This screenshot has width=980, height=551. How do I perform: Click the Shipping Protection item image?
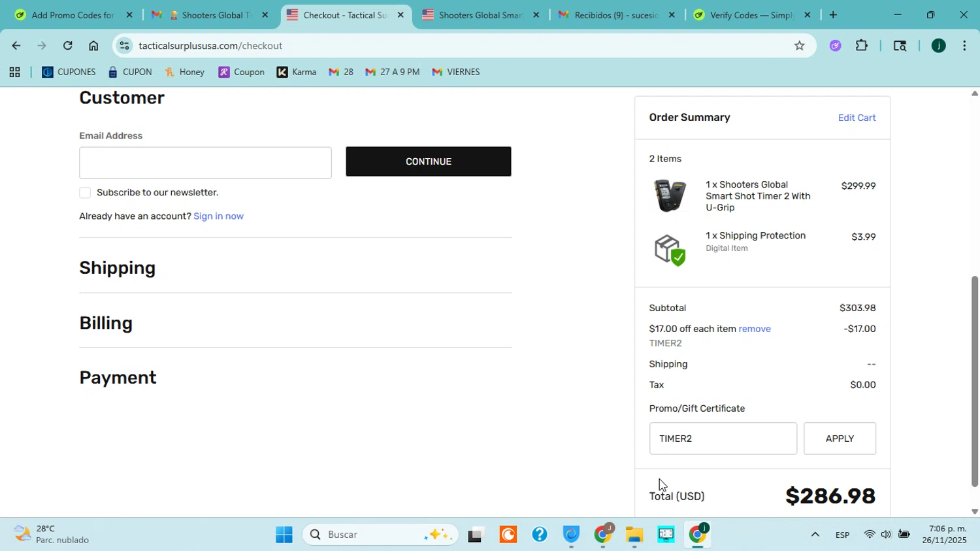click(670, 250)
